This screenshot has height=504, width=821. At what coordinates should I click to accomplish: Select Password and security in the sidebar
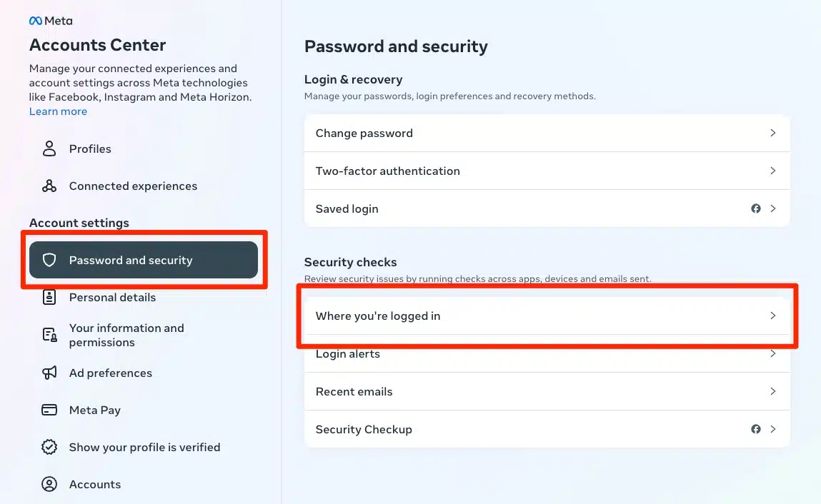tap(131, 260)
